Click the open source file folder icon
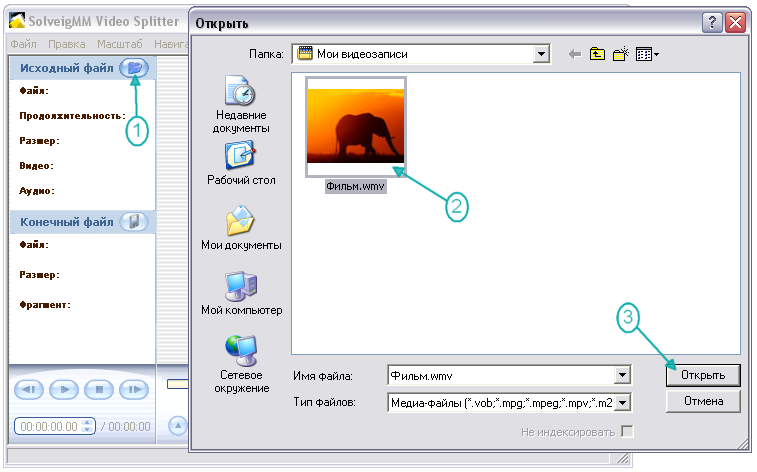 point(134,68)
